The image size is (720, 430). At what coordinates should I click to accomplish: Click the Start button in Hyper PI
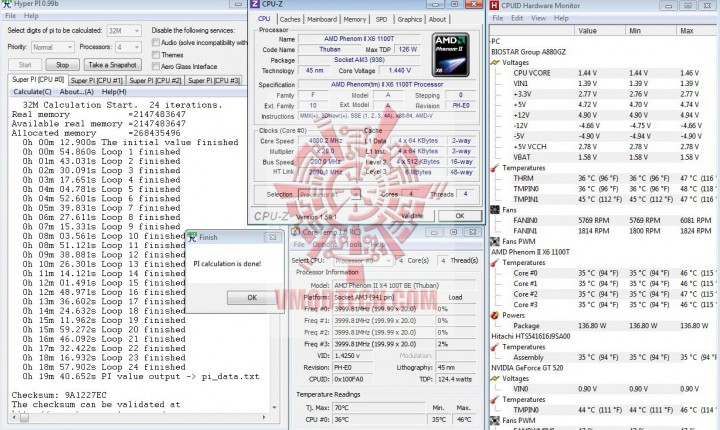[25, 65]
